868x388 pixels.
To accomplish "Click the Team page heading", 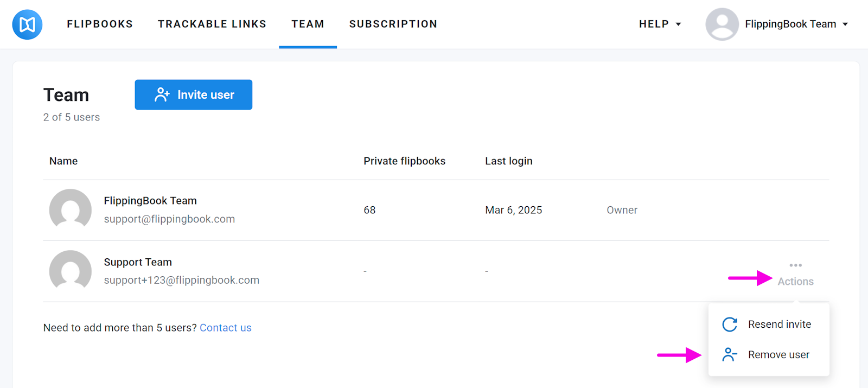I will 66,95.
